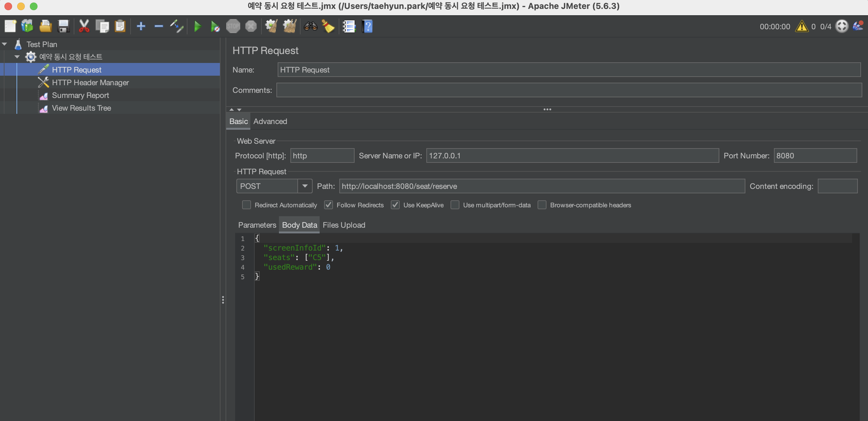Collapse the Test Plan tree node
The height and width of the screenshot is (421, 868).
click(5, 44)
